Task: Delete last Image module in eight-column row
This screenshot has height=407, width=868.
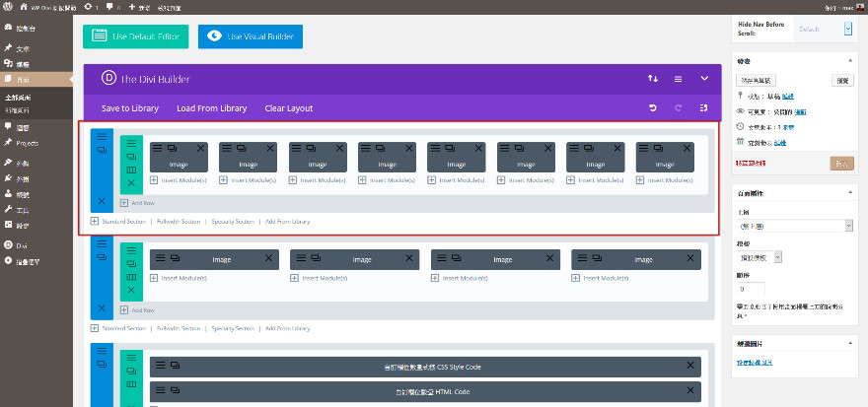Action: [x=687, y=148]
